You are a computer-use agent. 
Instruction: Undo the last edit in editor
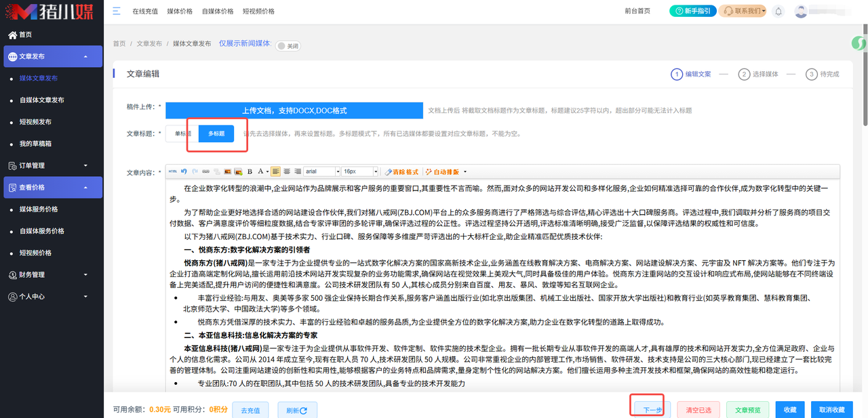click(x=184, y=171)
